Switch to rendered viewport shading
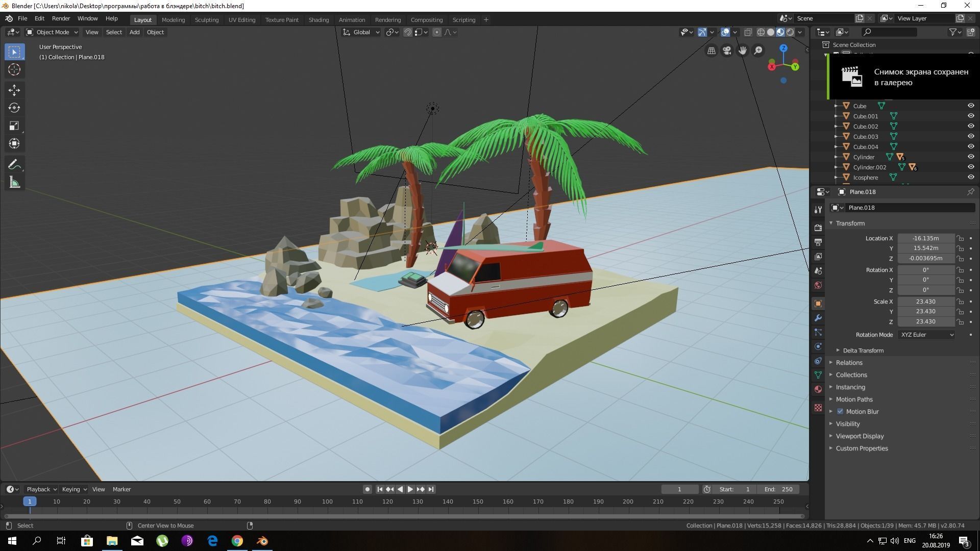Screen dimensions: 980x551 coord(790,32)
